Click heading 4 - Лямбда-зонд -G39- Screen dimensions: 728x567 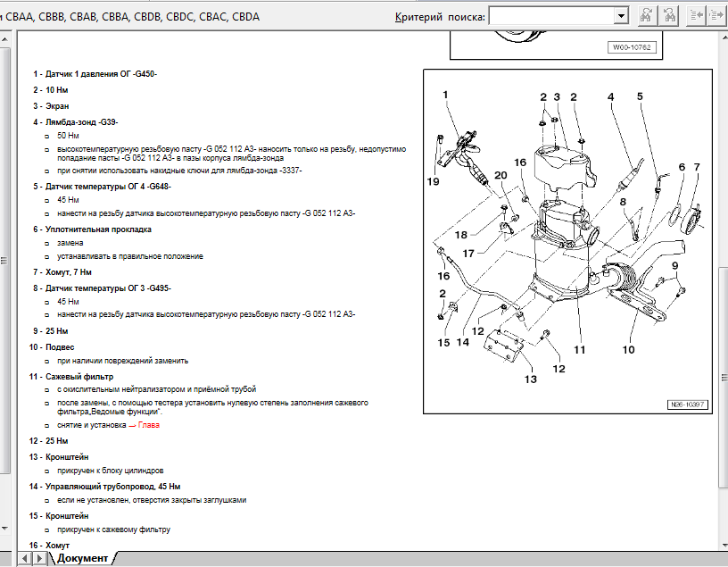(x=76, y=121)
